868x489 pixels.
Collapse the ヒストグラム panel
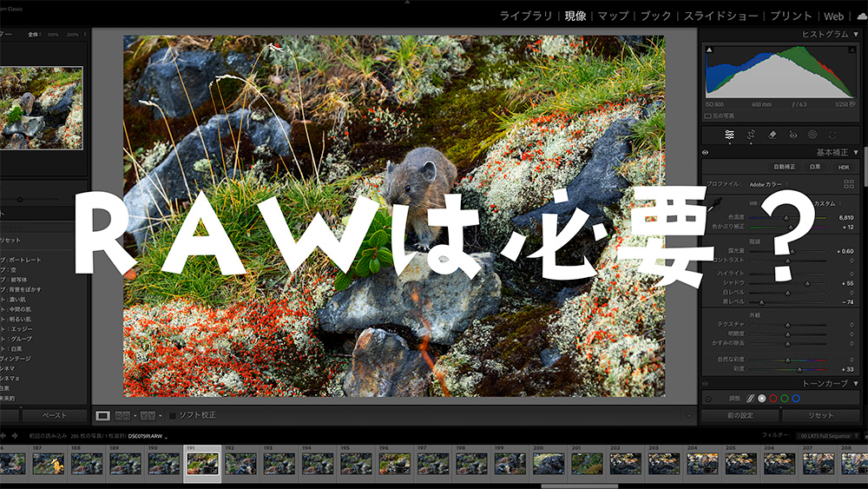tap(855, 34)
